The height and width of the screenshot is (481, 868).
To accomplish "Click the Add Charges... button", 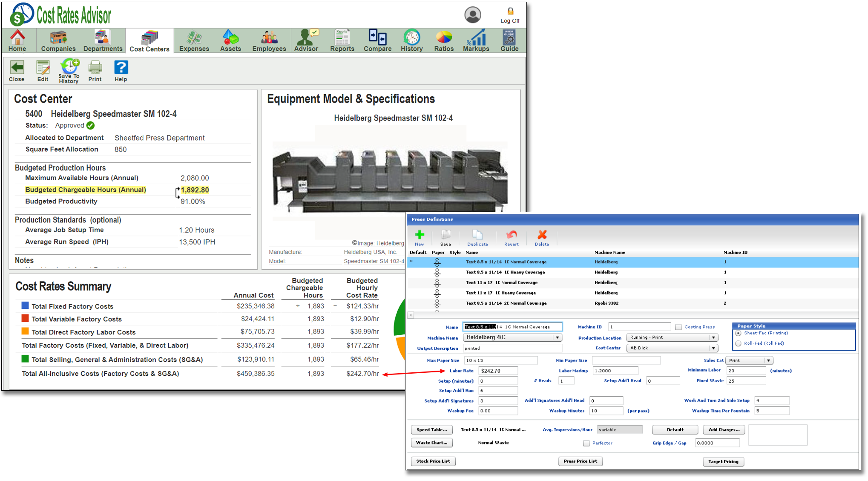I will pos(724,430).
